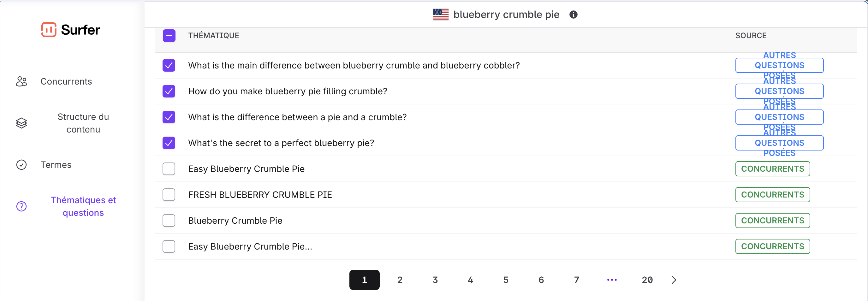This screenshot has height=301, width=868.
Task: Uncheck the blueberry cobbler difference question
Action: 169,65
